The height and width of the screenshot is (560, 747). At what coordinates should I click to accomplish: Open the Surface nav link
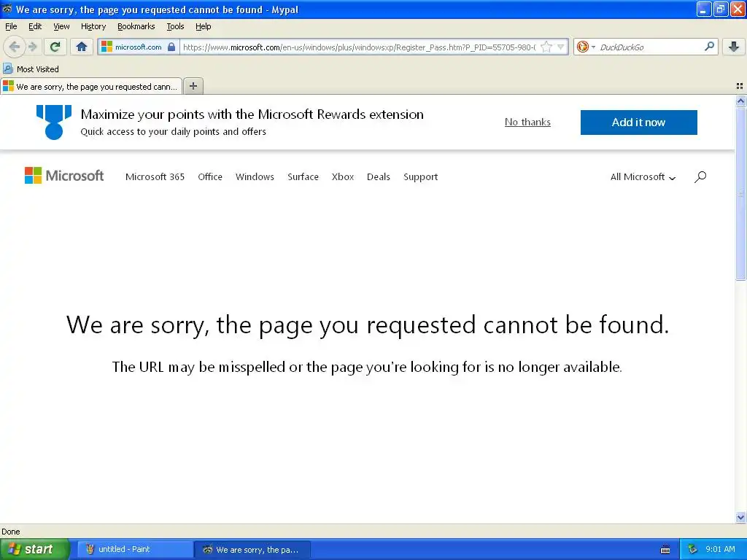pyautogui.click(x=303, y=176)
